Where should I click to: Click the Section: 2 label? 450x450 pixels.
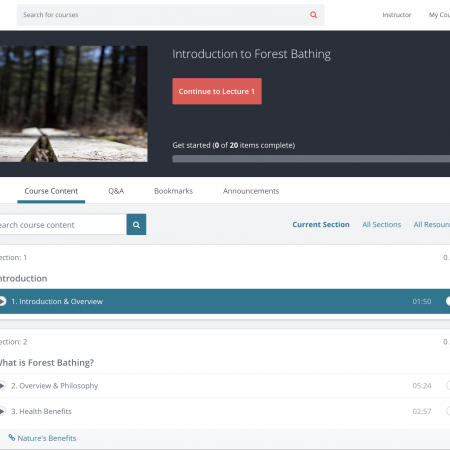13,342
